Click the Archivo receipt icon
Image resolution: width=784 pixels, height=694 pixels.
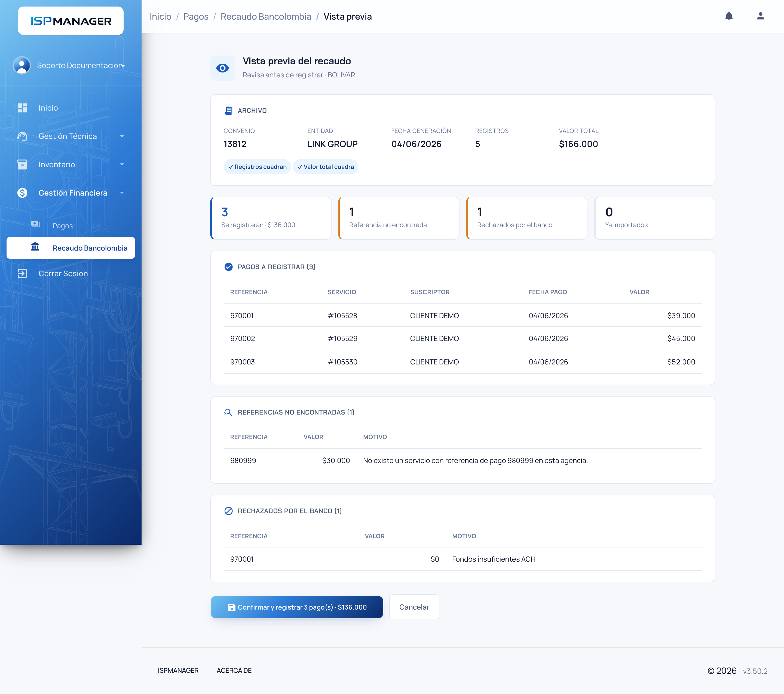point(229,111)
